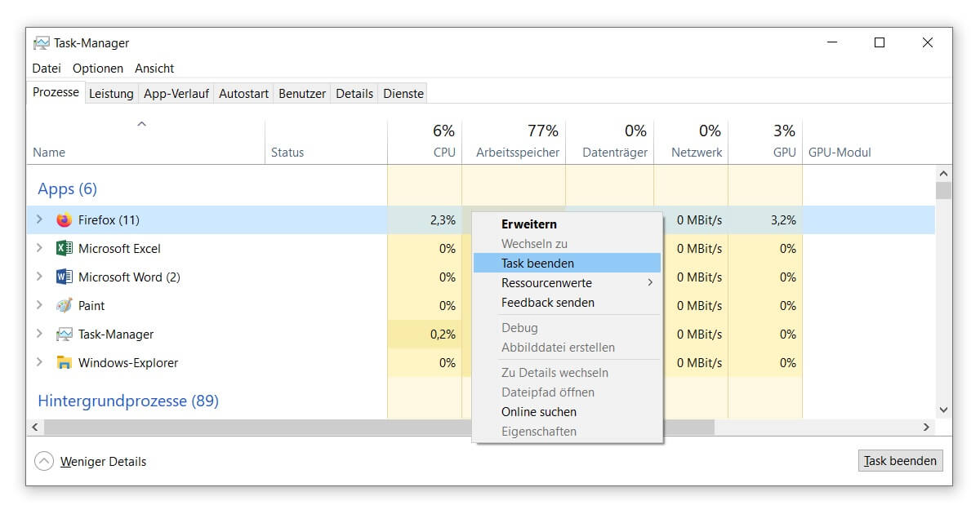980x514 pixels.
Task: Collapse view with Weniger Details arrow icon
Action: [x=43, y=462]
